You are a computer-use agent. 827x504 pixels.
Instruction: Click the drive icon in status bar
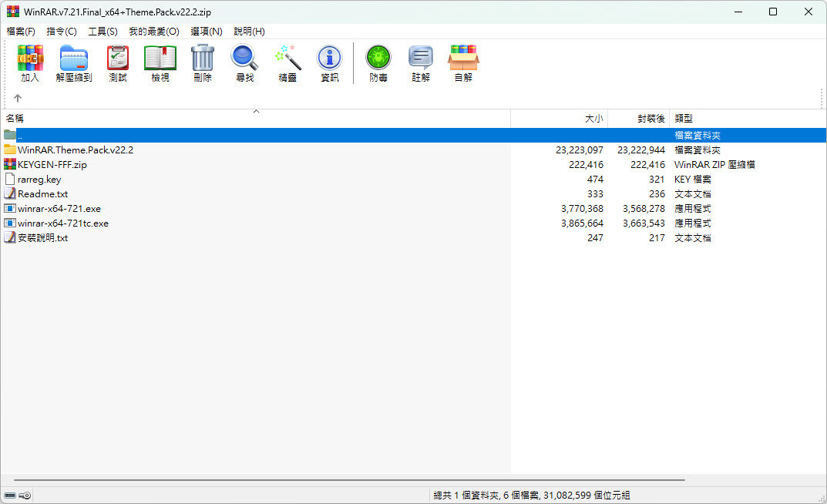click(x=10, y=496)
